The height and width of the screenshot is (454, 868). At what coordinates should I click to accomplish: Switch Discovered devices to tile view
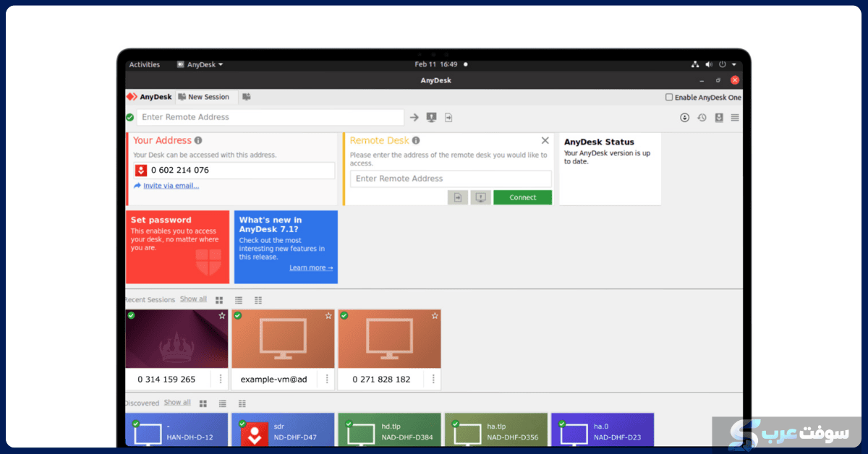(203, 403)
